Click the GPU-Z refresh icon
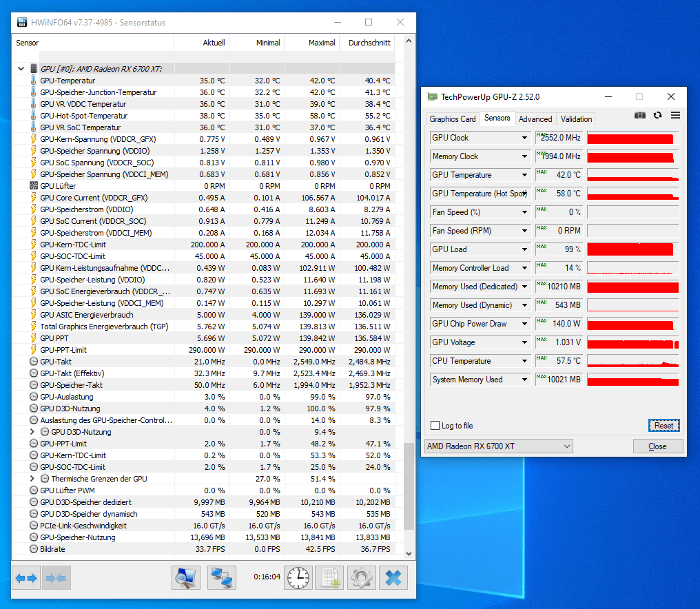The width and height of the screenshot is (700, 609). (657, 115)
